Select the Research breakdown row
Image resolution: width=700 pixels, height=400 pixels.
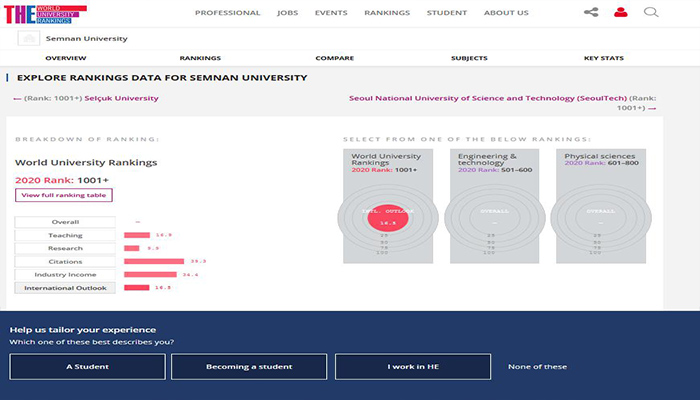click(65, 248)
